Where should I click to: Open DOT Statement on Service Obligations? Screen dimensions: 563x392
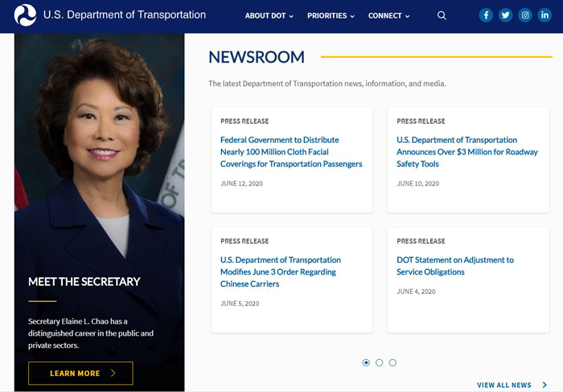[455, 266]
